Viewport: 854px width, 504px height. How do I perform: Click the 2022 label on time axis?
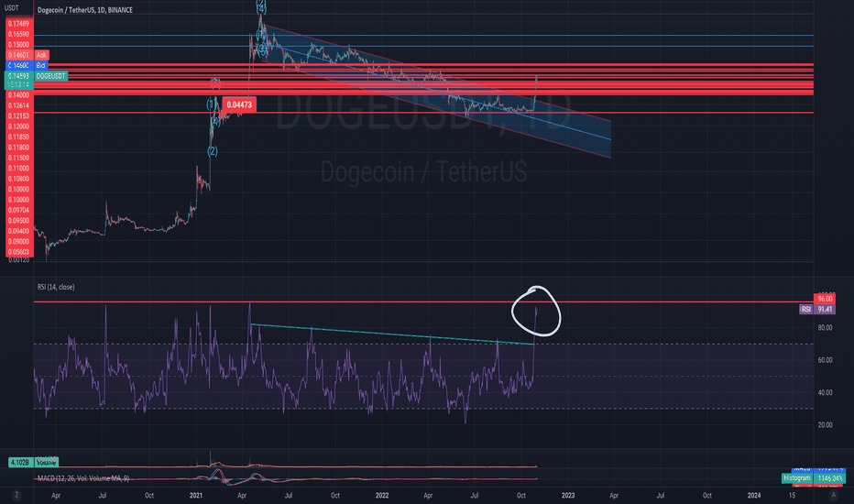pos(382,495)
